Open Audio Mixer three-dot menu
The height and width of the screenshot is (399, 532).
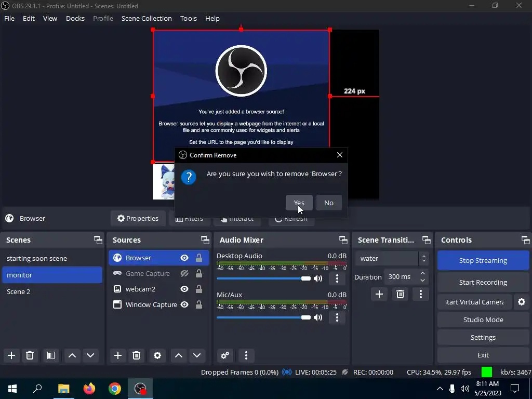[246, 355]
